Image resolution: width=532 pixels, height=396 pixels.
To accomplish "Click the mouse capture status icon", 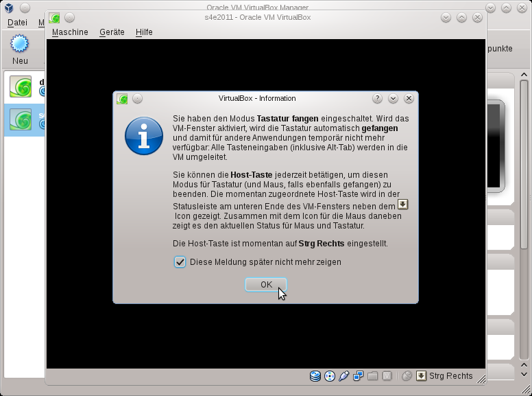I will point(407,376).
